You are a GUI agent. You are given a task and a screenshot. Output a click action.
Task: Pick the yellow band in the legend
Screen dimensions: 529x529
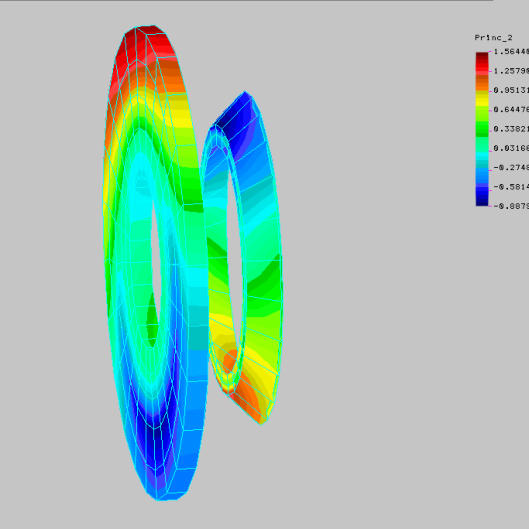point(482,99)
